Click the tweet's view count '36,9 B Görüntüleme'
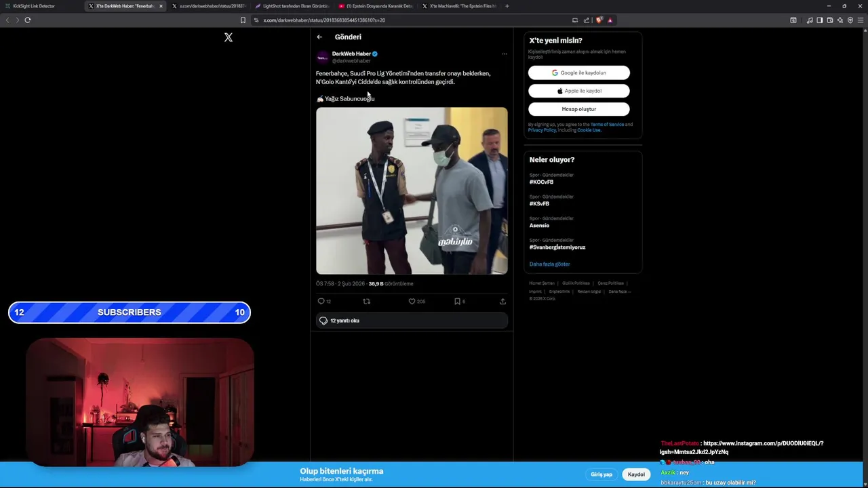The width and height of the screenshot is (868, 488). [391, 284]
